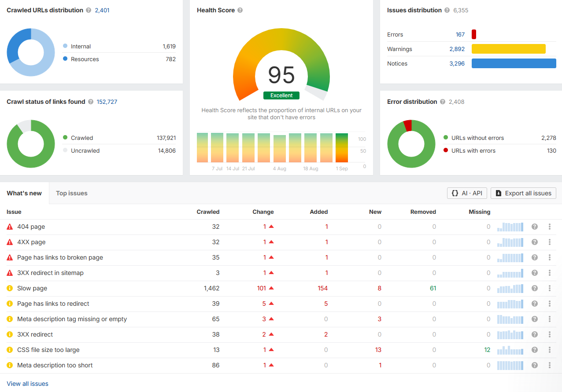Viewport: 562px width, 392px height.
Task: Click the yellow Warnings distribution bar
Action: coord(509,49)
